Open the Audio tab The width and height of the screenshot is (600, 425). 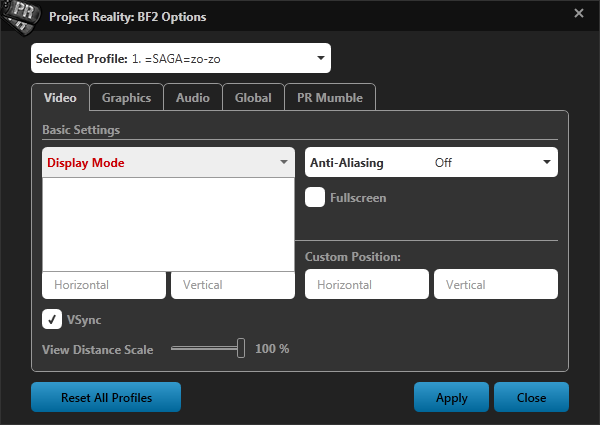coord(193,98)
